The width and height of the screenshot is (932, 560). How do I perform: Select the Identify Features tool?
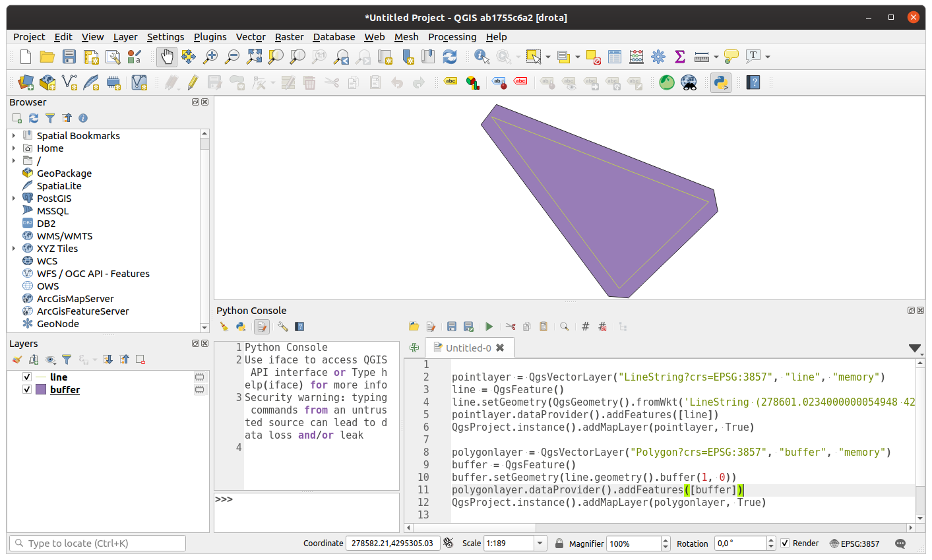(x=480, y=57)
